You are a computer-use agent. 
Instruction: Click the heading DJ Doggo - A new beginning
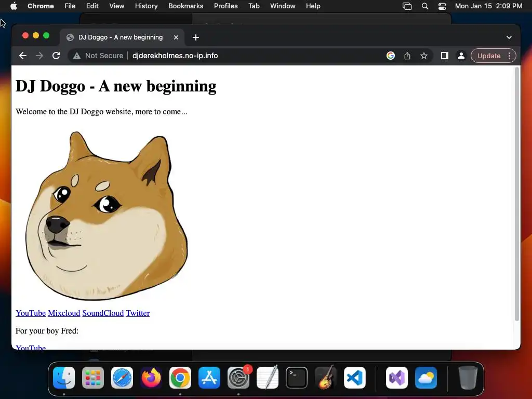tap(116, 86)
